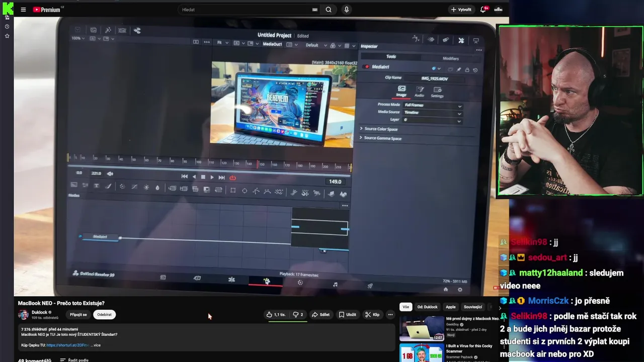Viewport: 644px width, 362px height.
Task: Click the Uložit save button
Action: tap(347, 315)
